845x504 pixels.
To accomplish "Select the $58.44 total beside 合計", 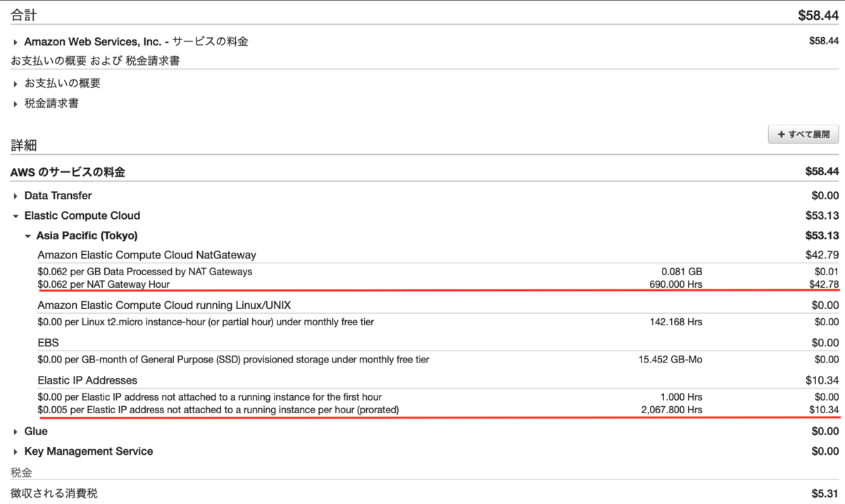I will 818,14.
